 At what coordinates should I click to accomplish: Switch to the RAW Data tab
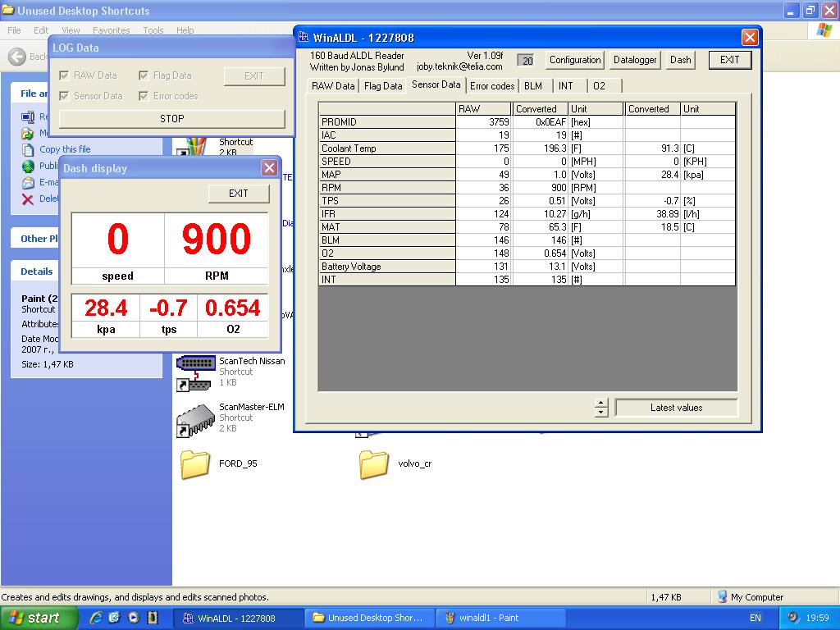click(x=333, y=85)
